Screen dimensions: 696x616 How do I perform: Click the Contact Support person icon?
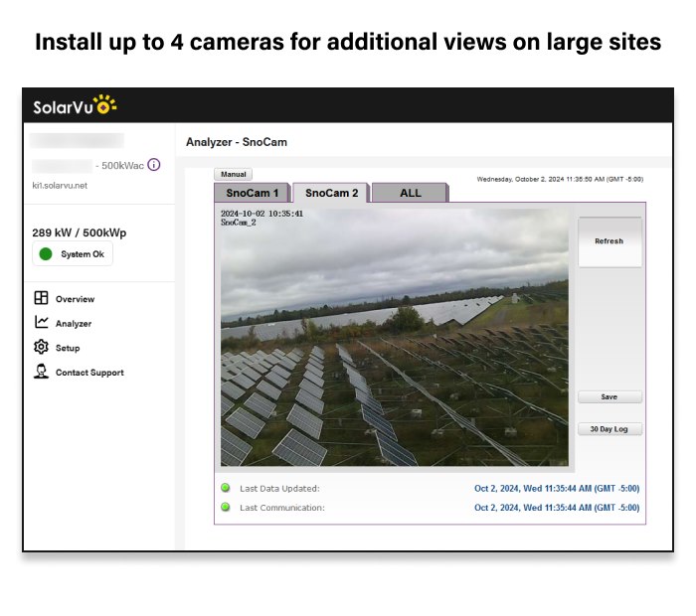click(41, 373)
